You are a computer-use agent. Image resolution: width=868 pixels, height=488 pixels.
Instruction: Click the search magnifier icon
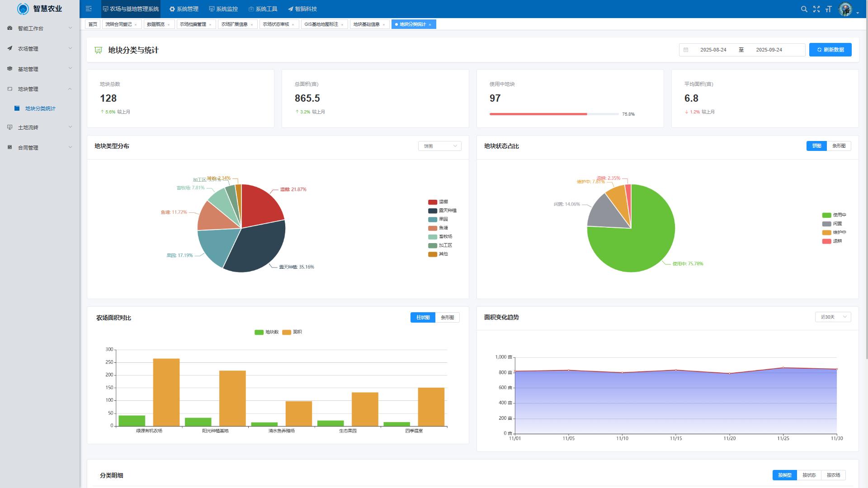coord(804,9)
